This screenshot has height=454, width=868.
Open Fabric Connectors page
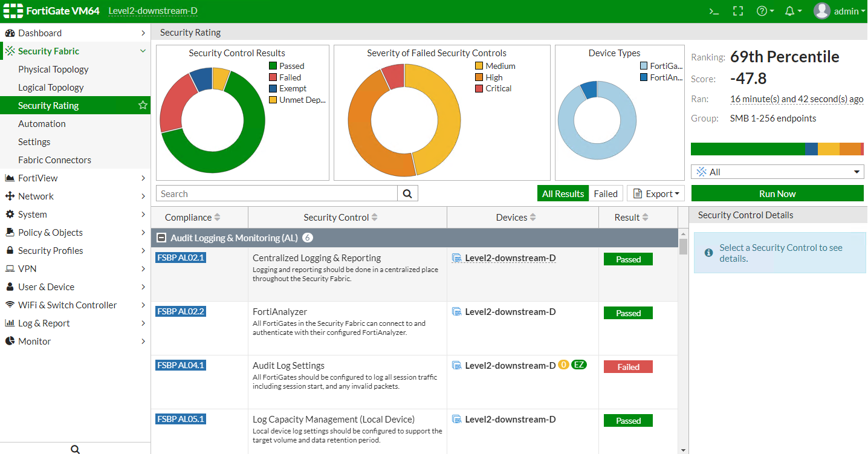point(54,160)
